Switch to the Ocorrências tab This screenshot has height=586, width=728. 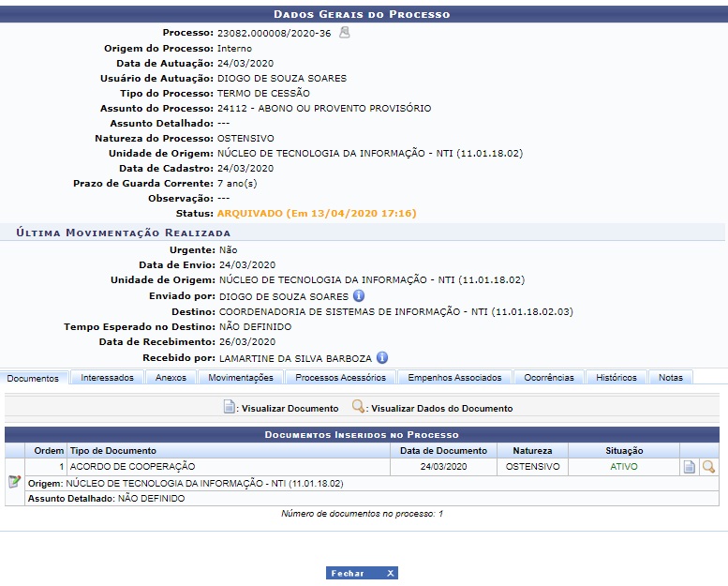pyautogui.click(x=549, y=378)
